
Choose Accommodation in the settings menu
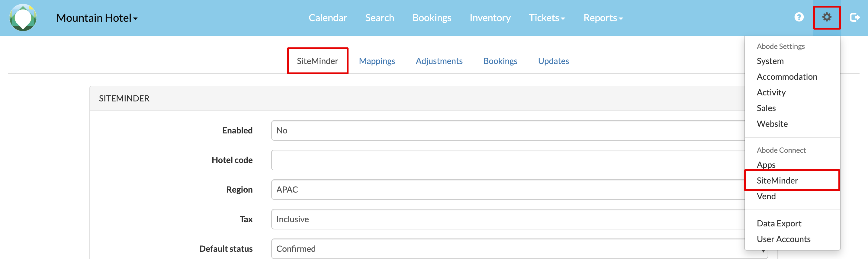coord(786,77)
